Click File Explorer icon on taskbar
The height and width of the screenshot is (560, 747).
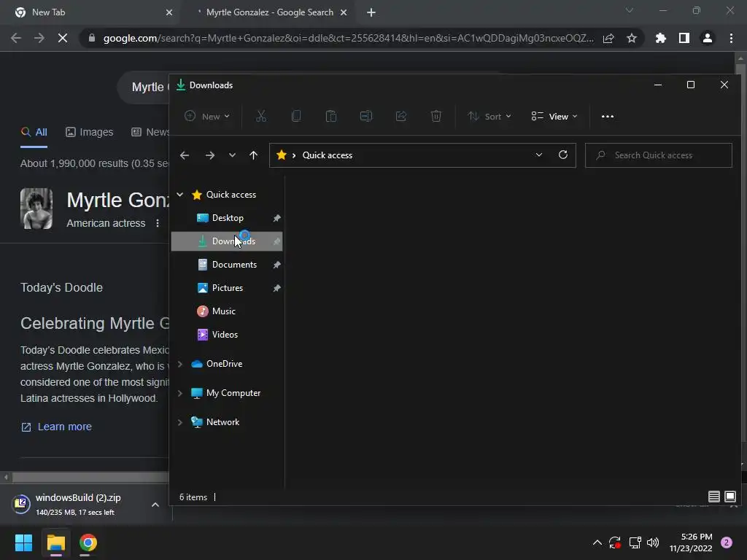(55, 542)
